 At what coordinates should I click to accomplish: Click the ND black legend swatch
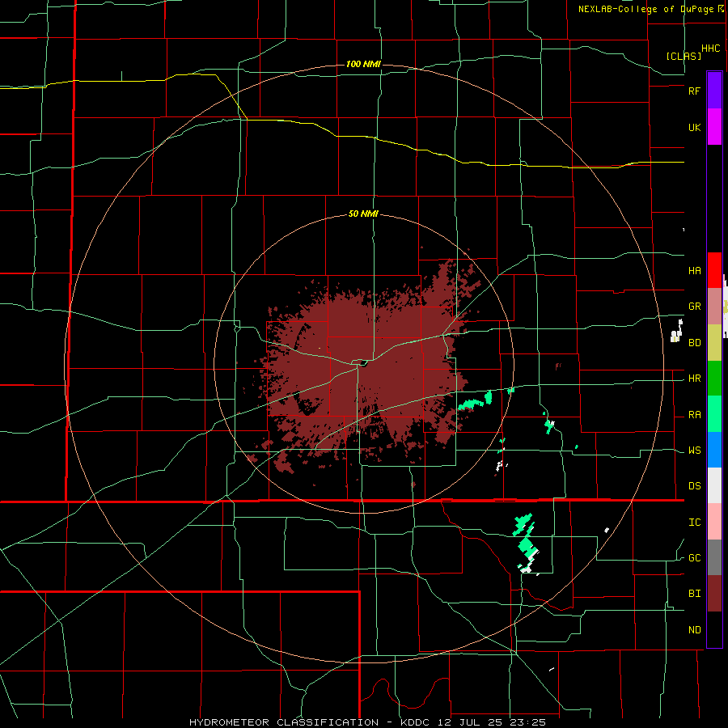click(714, 629)
